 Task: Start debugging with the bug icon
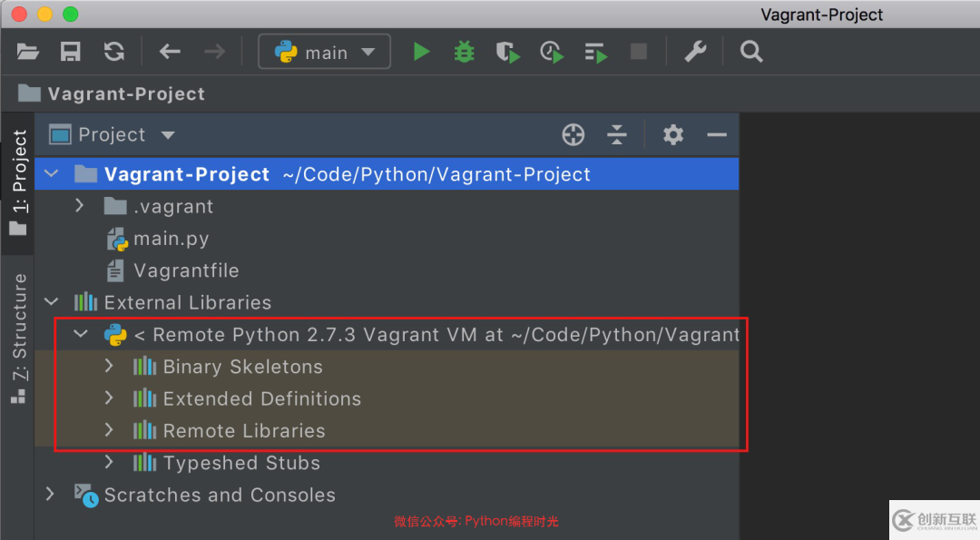[464, 52]
